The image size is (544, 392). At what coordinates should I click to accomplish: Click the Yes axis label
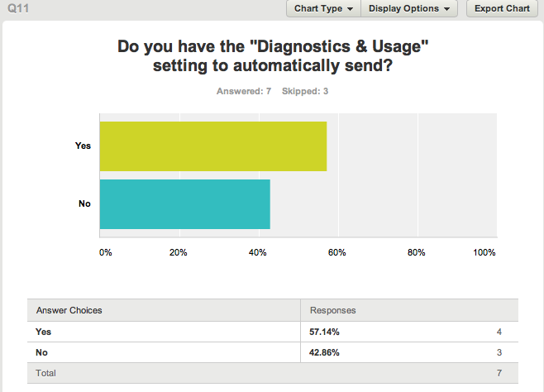tap(83, 146)
